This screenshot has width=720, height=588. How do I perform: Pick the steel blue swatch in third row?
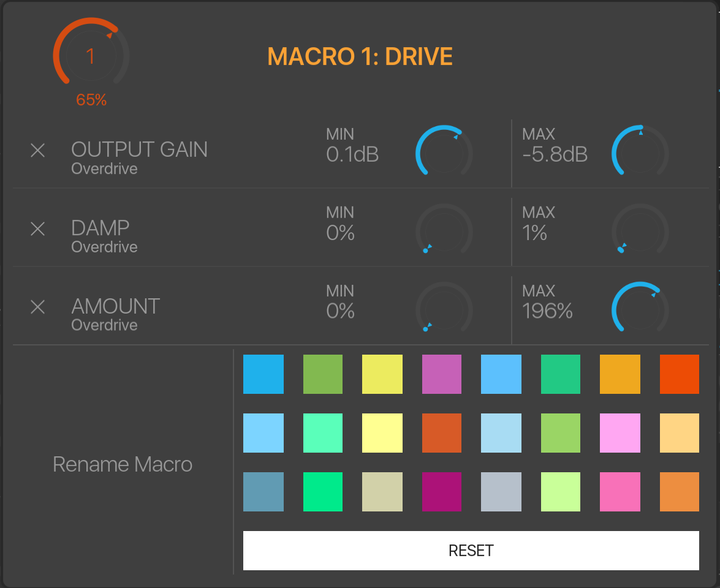[263, 492]
